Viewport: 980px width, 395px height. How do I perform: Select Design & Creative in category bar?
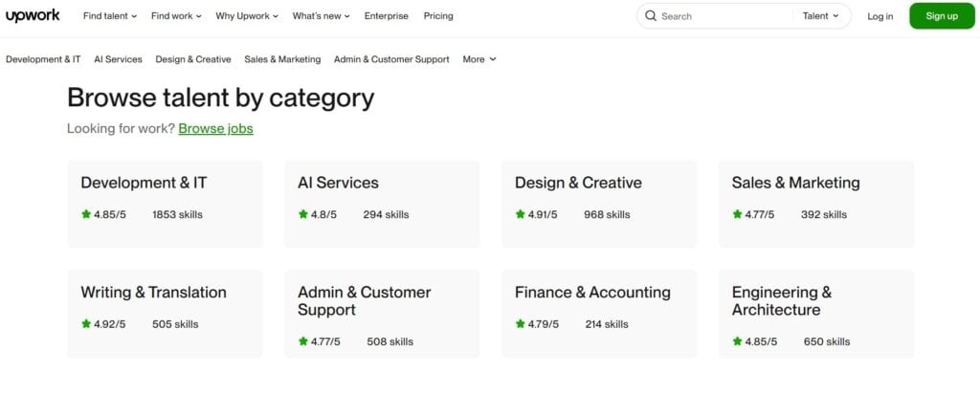pos(193,59)
